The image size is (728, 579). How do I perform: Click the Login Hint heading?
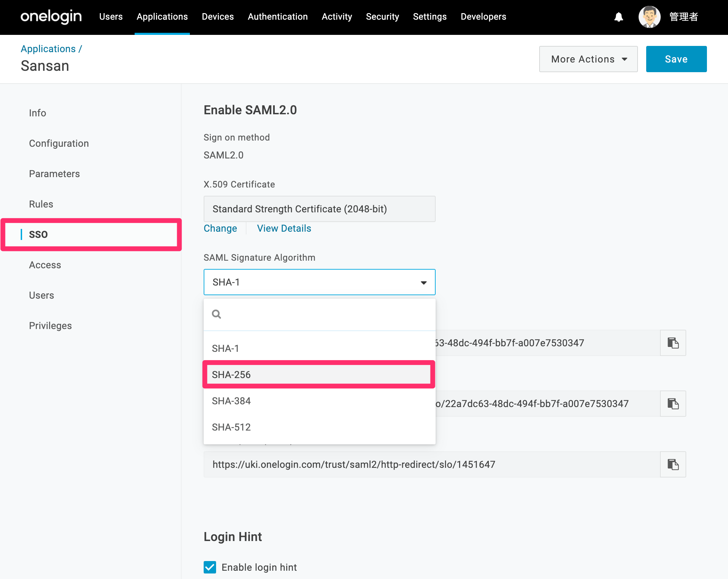pos(233,537)
